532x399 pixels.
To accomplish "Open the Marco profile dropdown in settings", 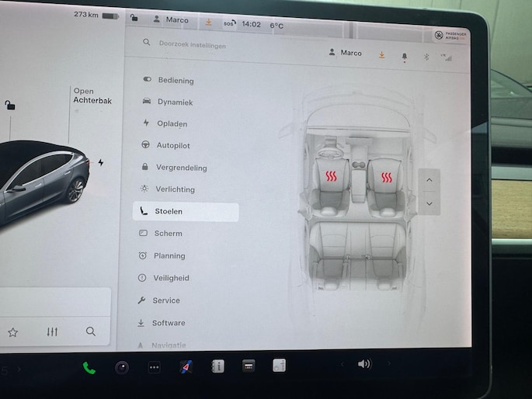I will click(x=346, y=54).
